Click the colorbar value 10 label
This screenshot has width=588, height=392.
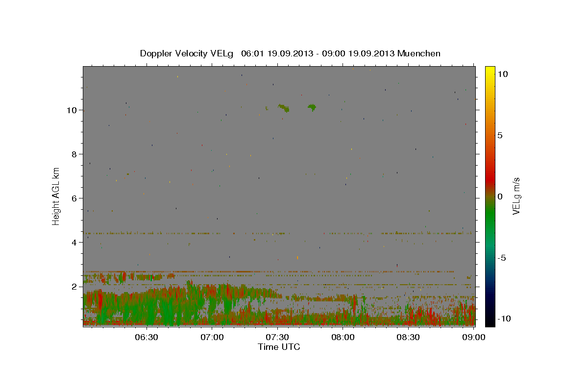tap(503, 73)
